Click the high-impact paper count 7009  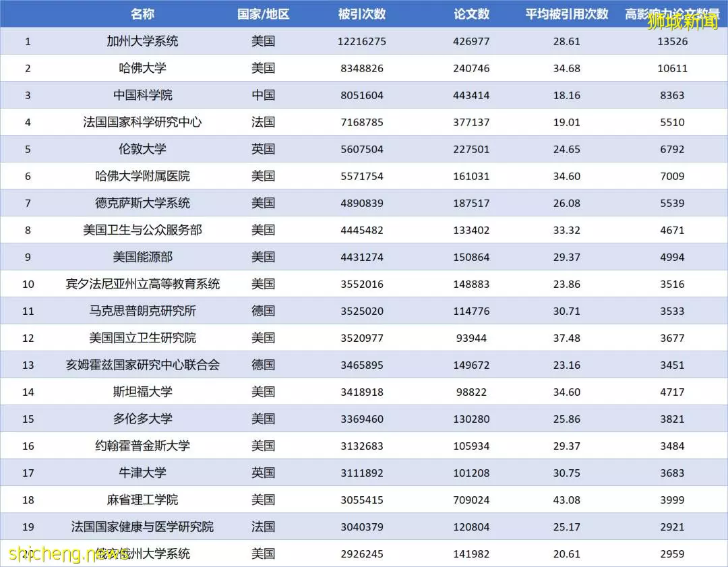(x=672, y=176)
